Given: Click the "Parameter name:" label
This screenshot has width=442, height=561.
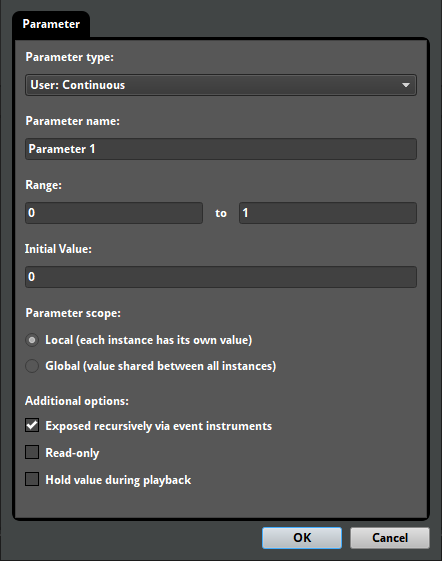Looking at the screenshot, I should (x=72, y=121).
